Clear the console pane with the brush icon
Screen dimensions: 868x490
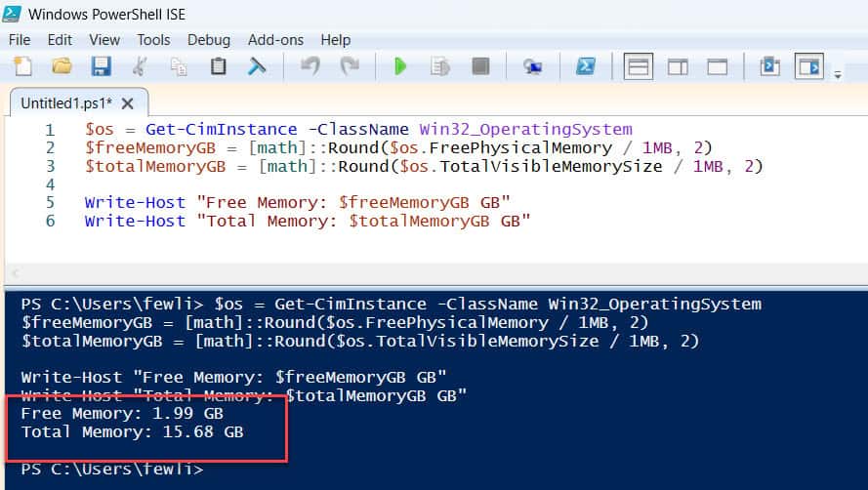(x=257, y=66)
